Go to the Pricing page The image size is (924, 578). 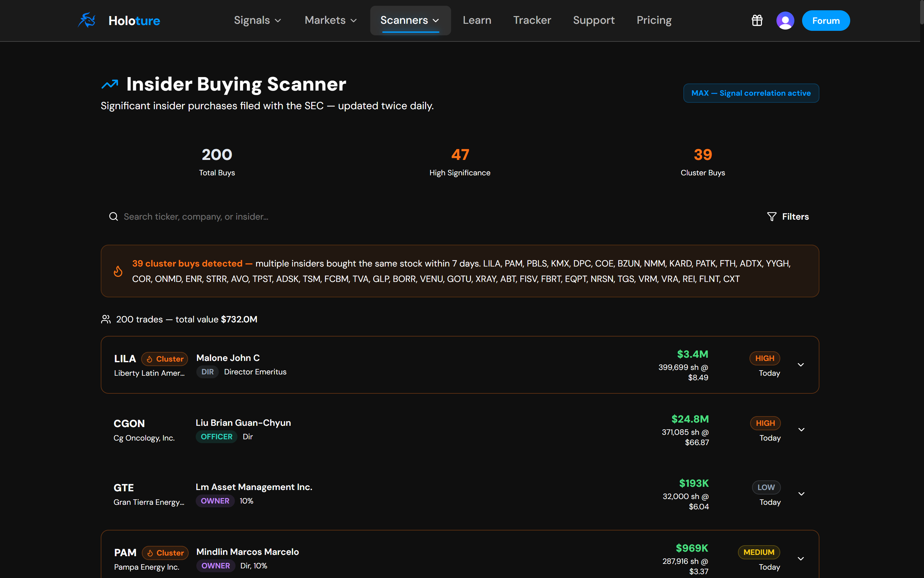pos(654,20)
